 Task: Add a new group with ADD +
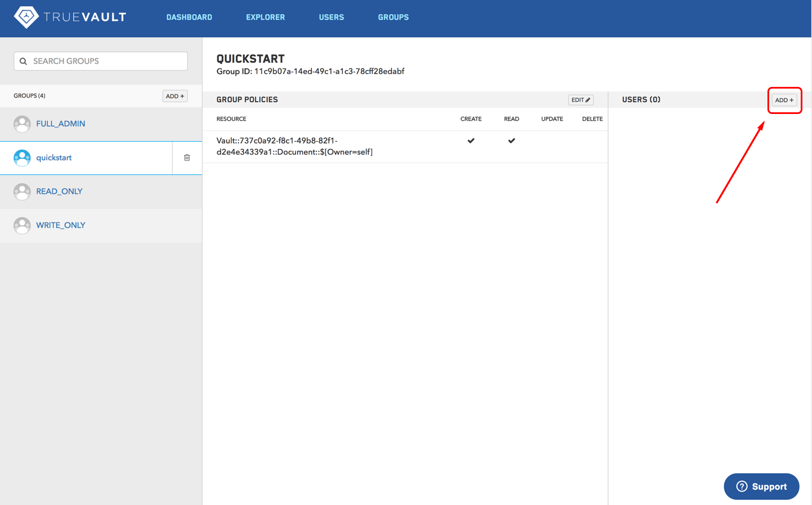pos(175,96)
